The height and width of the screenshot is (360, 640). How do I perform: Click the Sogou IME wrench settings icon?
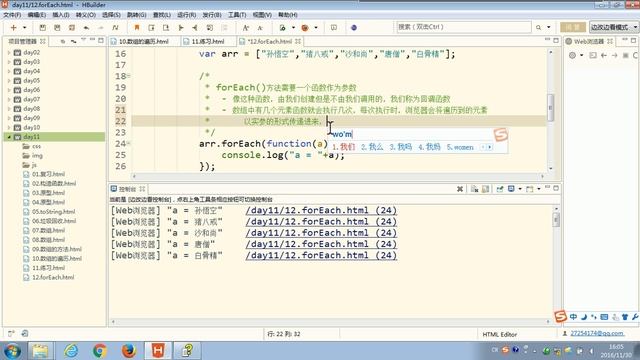[x=635, y=317]
